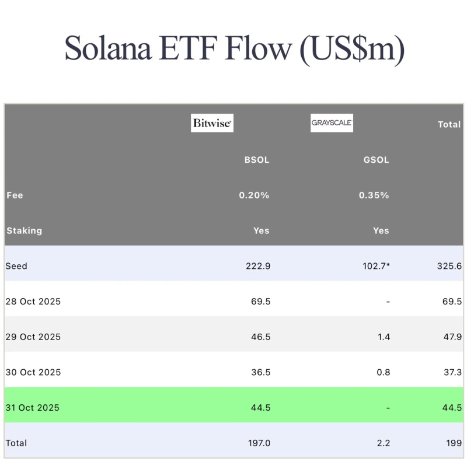The image size is (467, 476).
Task: Select the Staking row label
Action: pos(24,230)
